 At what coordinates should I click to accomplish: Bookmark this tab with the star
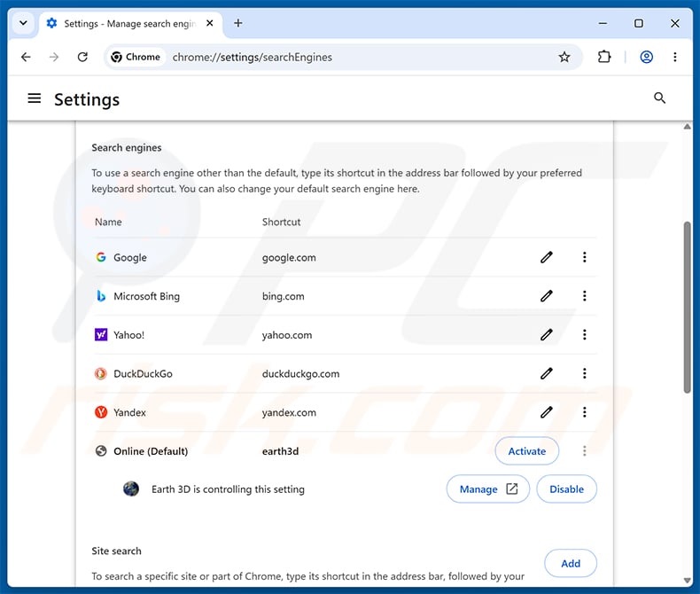(564, 57)
